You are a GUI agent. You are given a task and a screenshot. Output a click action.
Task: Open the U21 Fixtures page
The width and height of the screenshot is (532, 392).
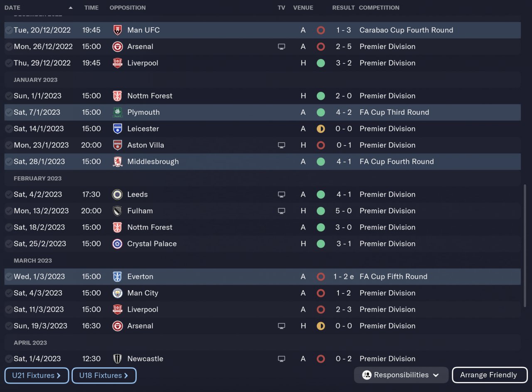[37, 375]
